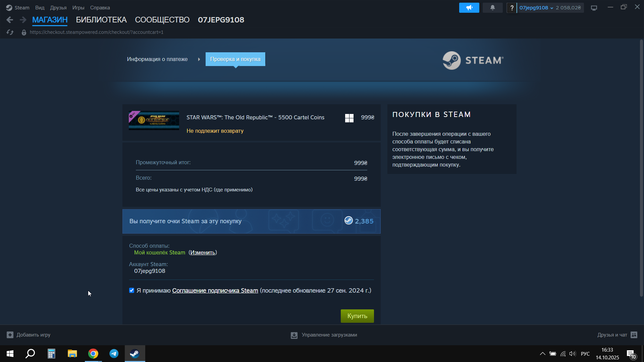Click the Купить purchase button
Image resolution: width=644 pixels, height=362 pixels.
[357, 316]
